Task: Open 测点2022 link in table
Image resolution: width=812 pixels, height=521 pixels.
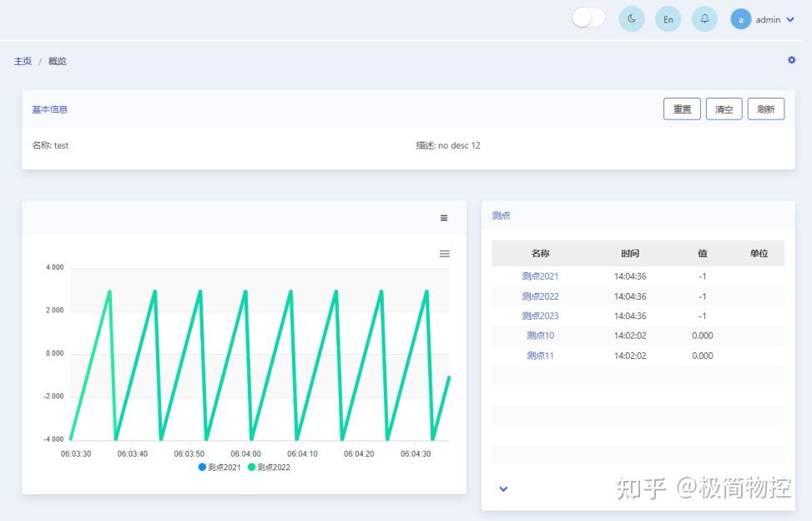Action: tap(540, 296)
